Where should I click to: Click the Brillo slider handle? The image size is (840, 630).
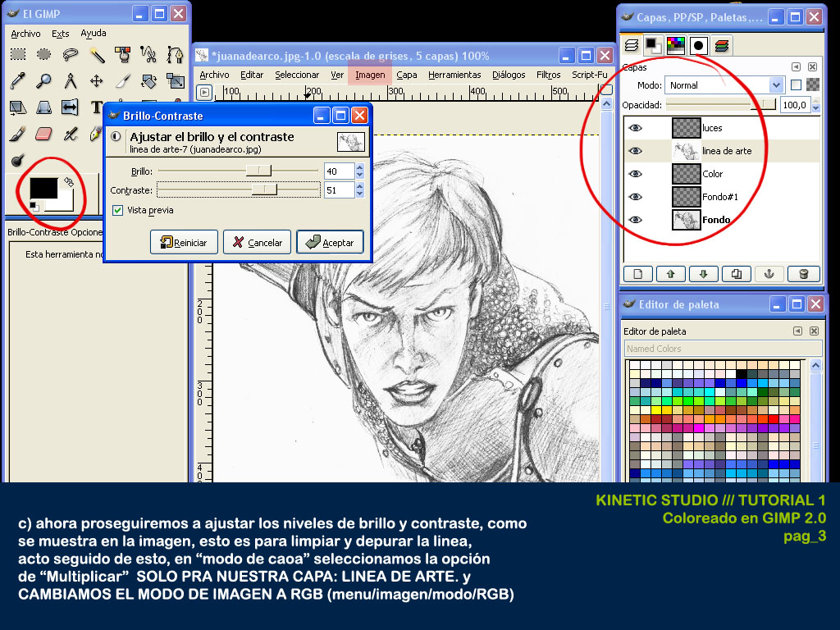click(x=258, y=171)
